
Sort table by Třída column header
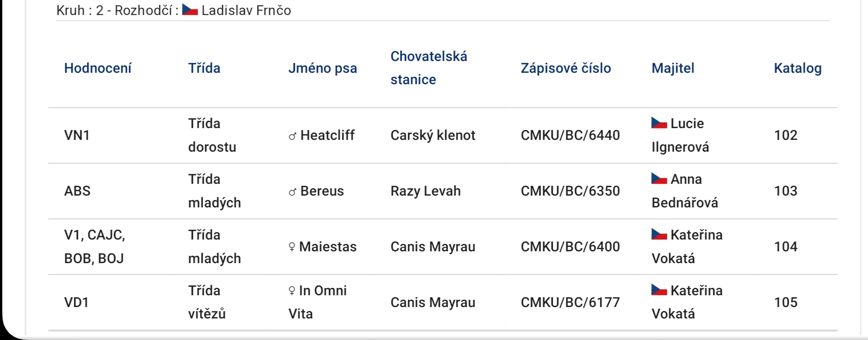[x=204, y=68]
